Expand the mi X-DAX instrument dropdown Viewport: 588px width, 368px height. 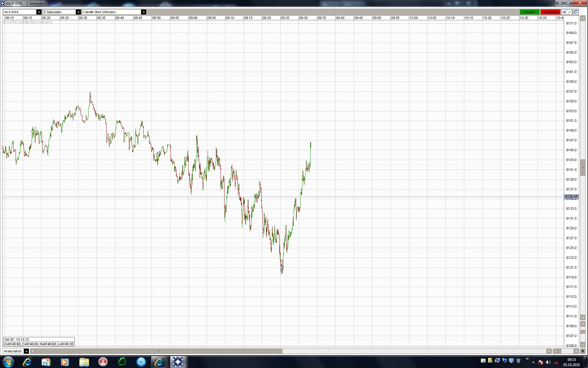[x=39, y=12]
